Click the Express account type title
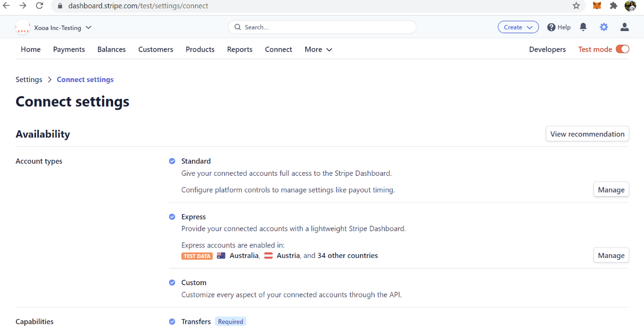Image resolution: width=644 pixels, height=329 pixels. coord(193,217)
